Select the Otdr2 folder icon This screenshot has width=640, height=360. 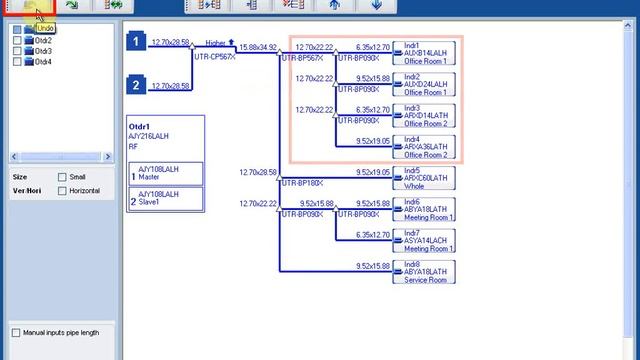(x=29, y=40)
